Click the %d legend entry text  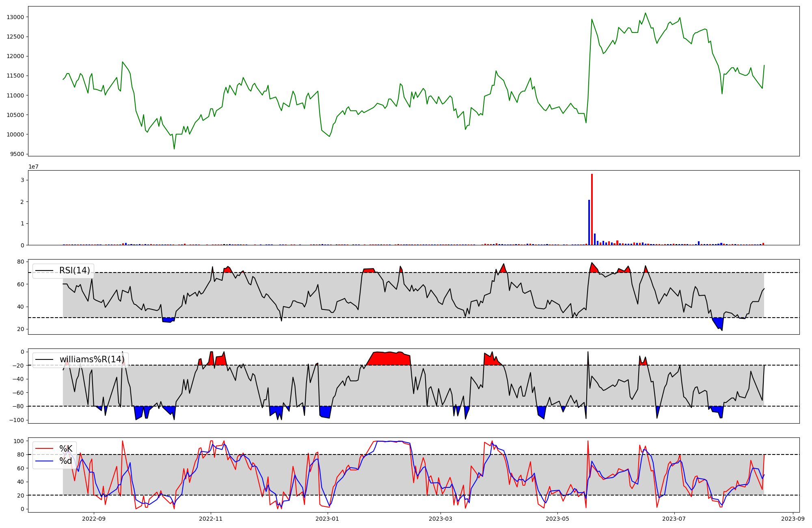(65, 461)
